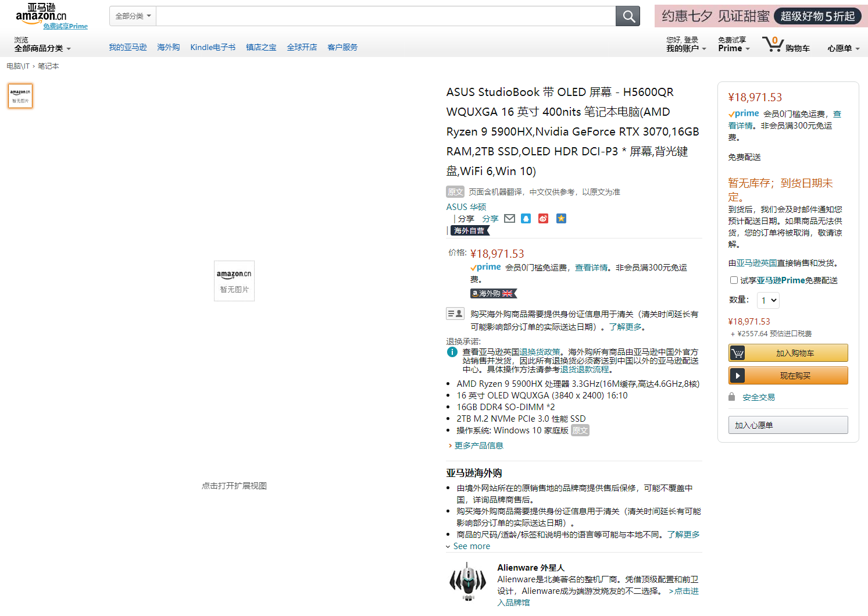
Task: Open the 全部分类 search category dropdown
Action: 133,16
